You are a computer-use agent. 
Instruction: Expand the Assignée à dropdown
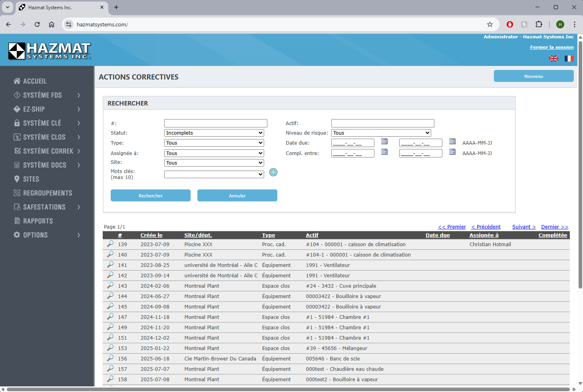[x=214, y=153]
